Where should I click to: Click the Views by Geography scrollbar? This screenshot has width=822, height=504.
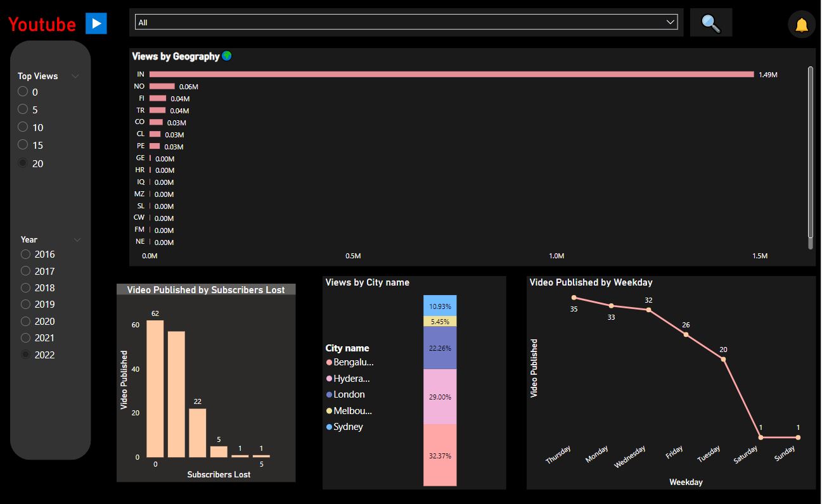pos(809,152)
